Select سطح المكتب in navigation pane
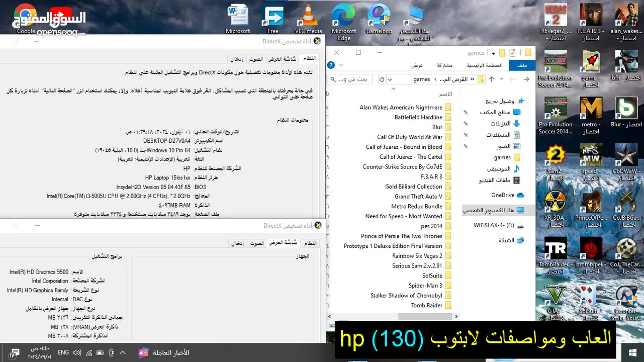 coord(500,112)
